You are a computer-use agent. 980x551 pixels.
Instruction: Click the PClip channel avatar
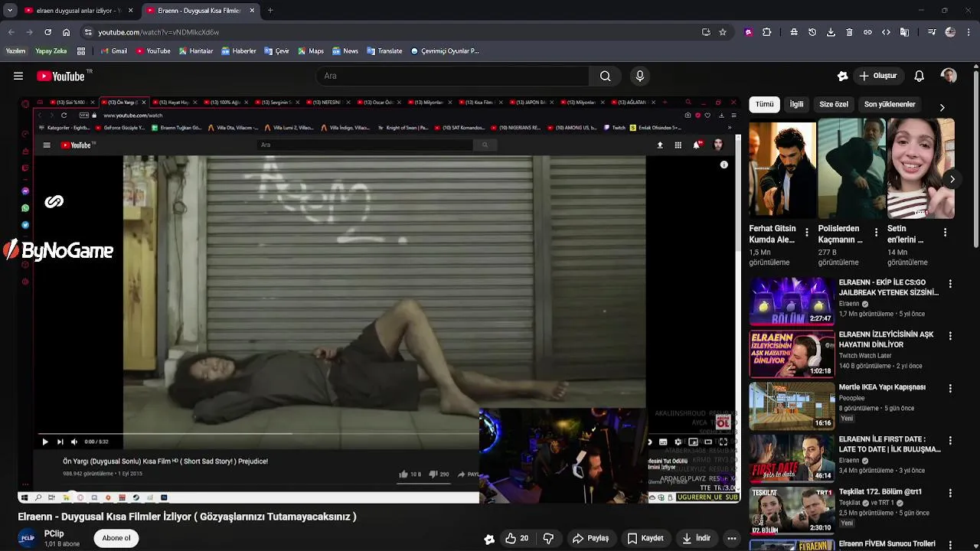coord(28,538)
